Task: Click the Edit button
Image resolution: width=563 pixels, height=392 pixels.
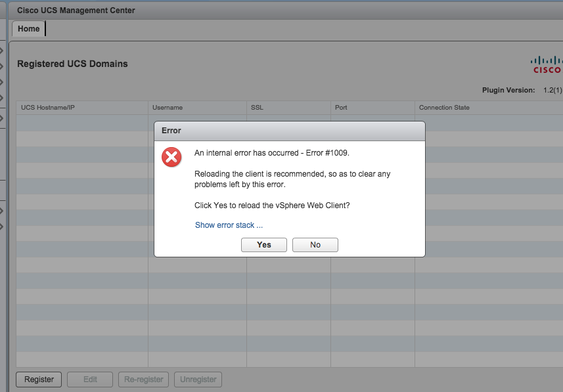Action: click(x=90, y=380)
